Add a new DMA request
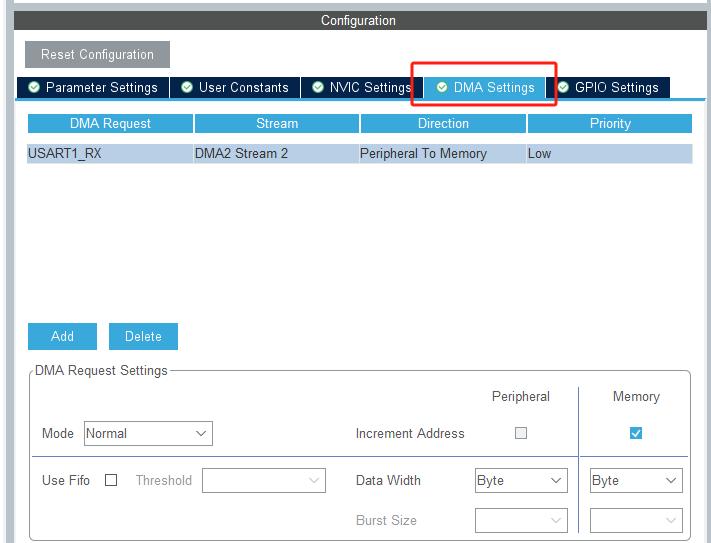711x543 pixels. coord(62,336)
